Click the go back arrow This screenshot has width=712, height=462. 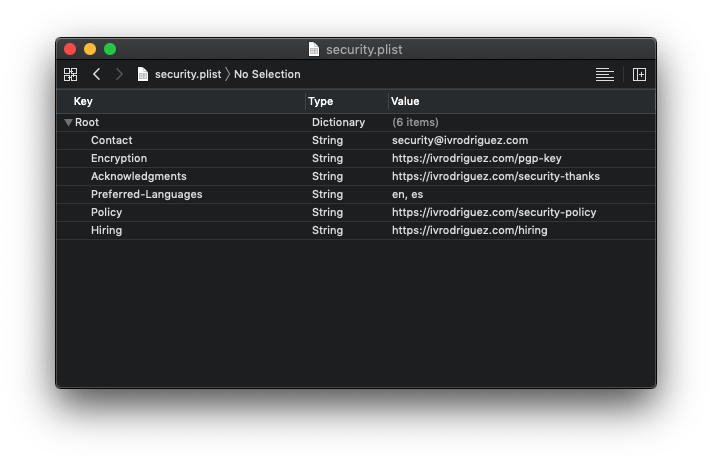click(96, 74)
